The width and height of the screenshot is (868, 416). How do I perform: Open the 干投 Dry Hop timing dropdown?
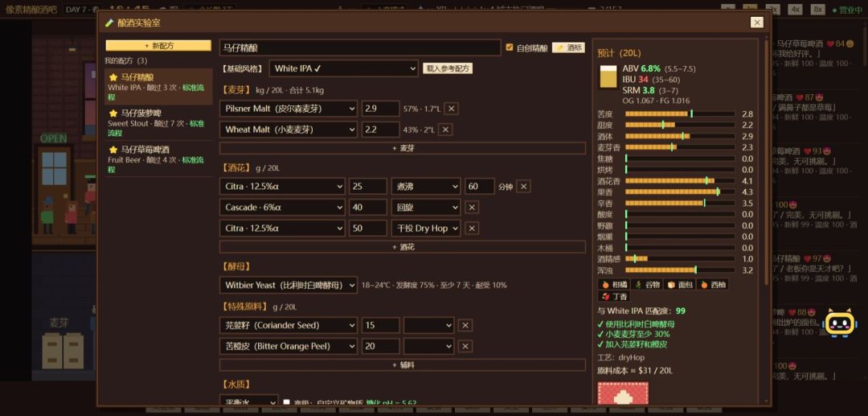tap(426, 229)
